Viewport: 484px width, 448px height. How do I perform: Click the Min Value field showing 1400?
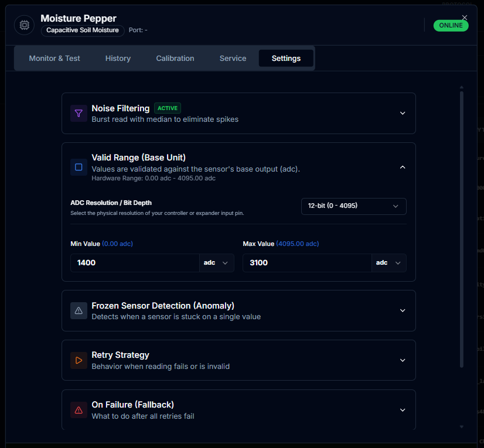tap(135, 263)
